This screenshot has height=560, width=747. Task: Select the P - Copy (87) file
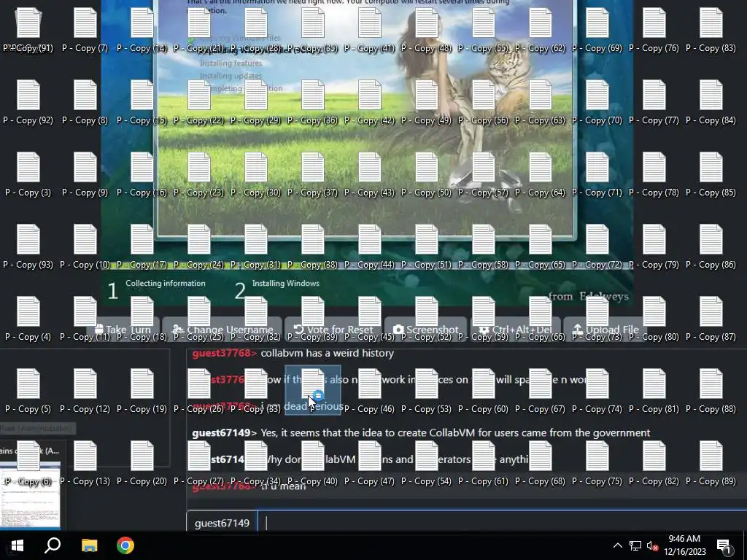[711, 319]
